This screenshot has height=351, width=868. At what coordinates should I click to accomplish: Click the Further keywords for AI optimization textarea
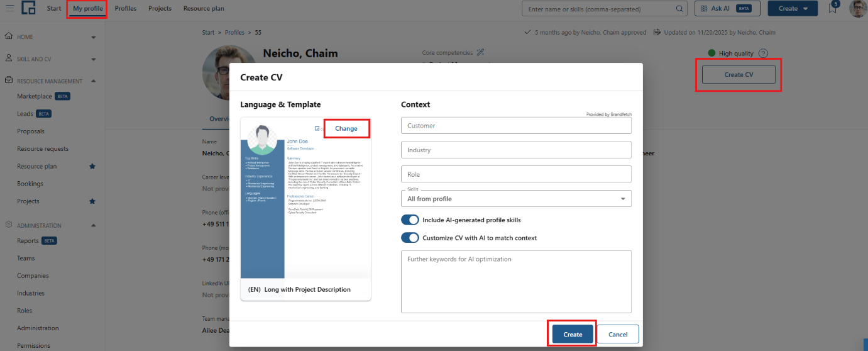pos(516,281)
